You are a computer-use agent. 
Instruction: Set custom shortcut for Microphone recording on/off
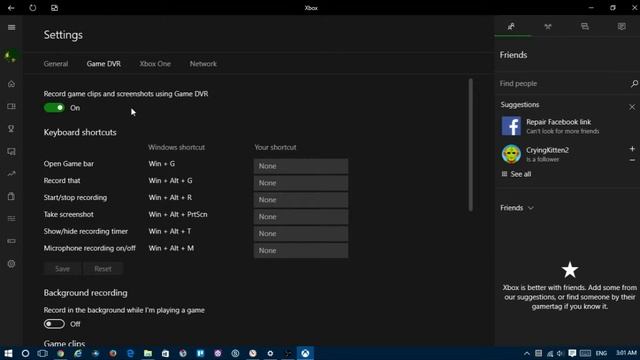pos(301,250)
